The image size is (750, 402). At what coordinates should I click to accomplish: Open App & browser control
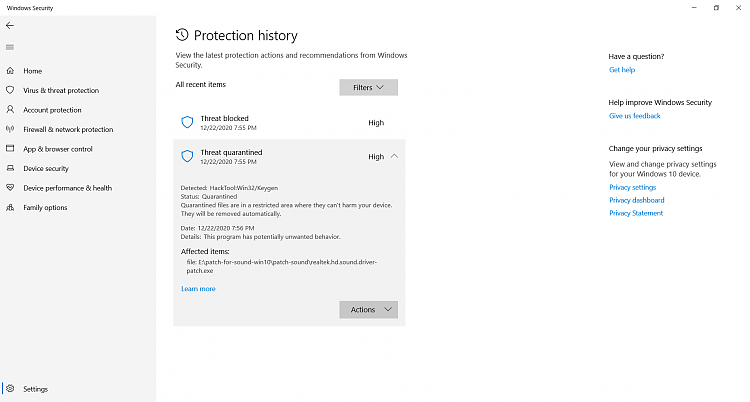[x=57, y=149]
